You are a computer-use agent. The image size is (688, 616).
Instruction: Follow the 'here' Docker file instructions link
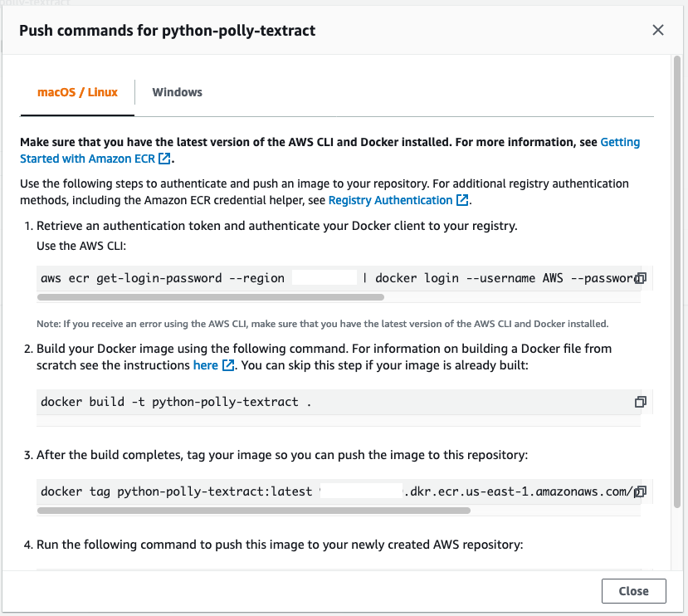point(205,365)
